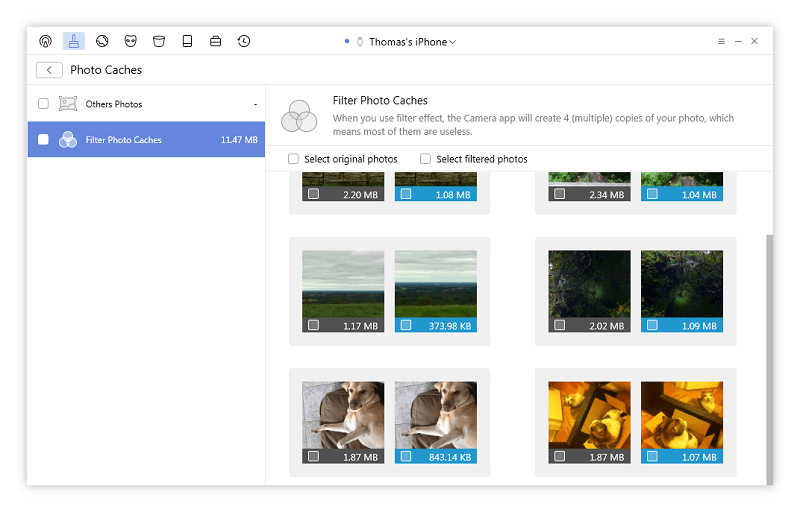Click the hamburger menu icon
Image resolution: width=800 pixels, height=512 pixels.
tap(721, 41)
